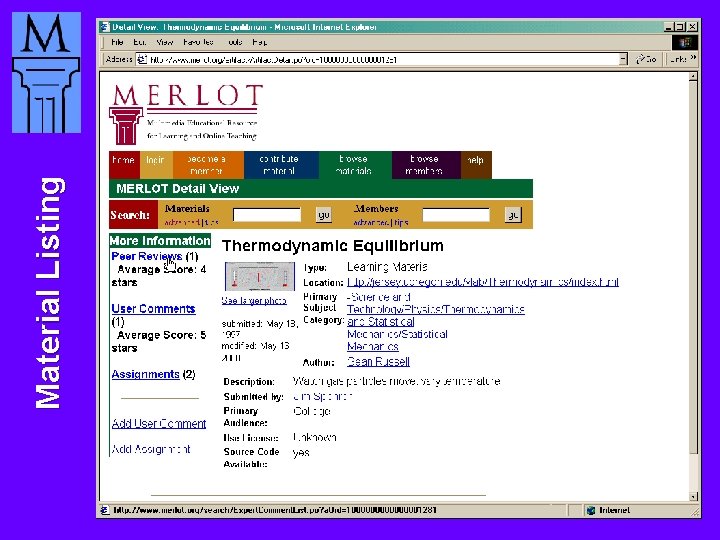Click the go button for Materials search
The height and width of the screenshot is (540, 720).
[324, 215]
